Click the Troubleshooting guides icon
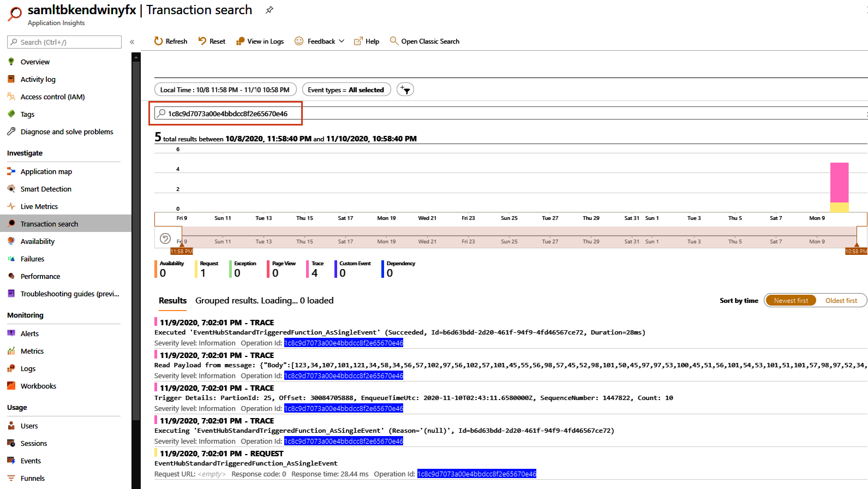 click(x=11, y=294)
